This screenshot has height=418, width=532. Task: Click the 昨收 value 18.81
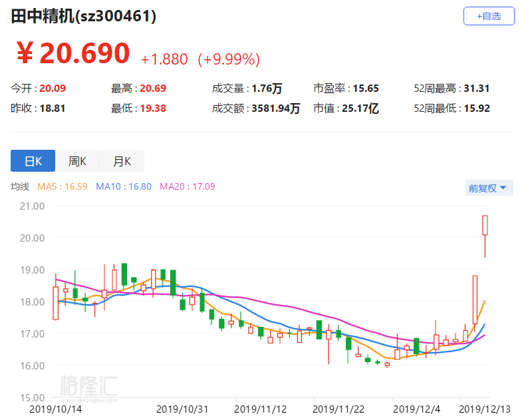point(53,108)
